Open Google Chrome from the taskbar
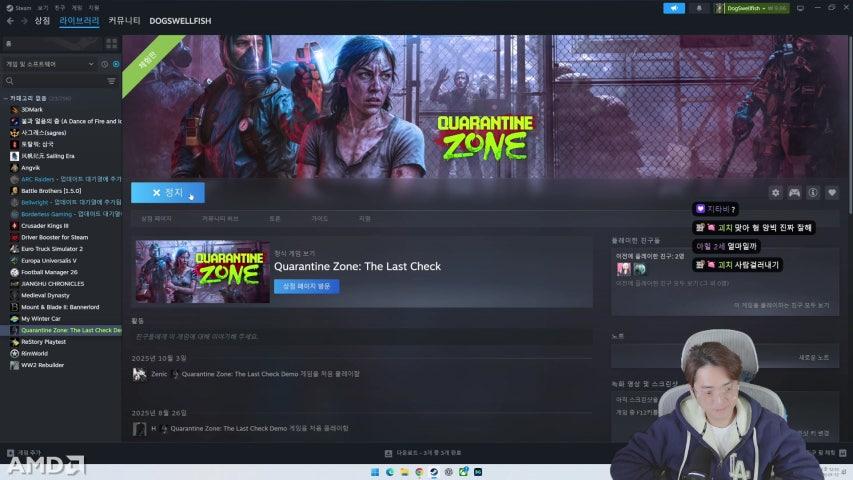 [x=419, y=472]
